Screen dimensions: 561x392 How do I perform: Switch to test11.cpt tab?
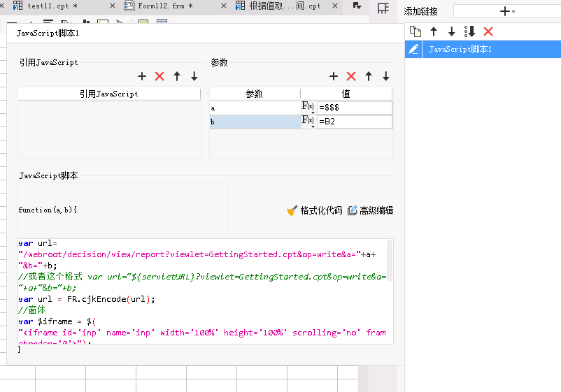coord(52,6)
